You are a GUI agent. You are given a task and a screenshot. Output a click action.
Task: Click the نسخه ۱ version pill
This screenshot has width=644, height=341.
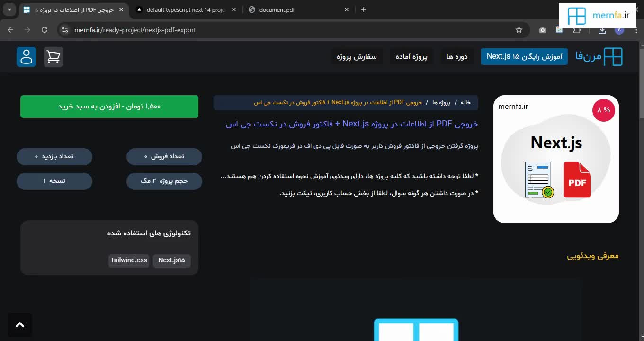[x=54, y=181]
